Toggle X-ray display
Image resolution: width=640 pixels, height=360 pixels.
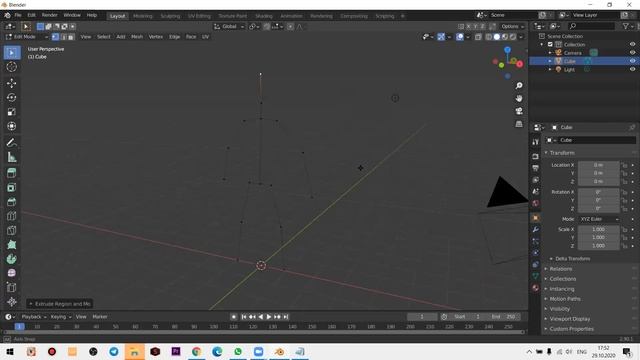[478, 37]
